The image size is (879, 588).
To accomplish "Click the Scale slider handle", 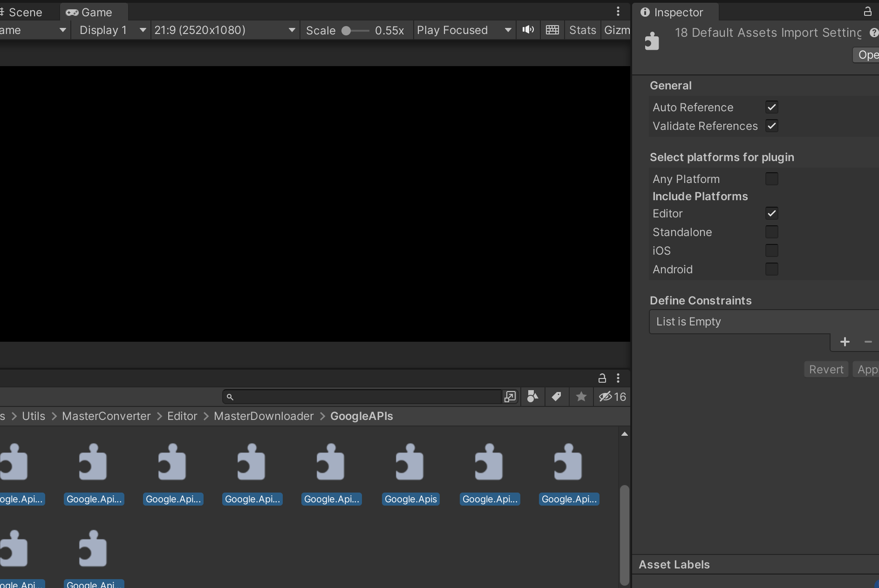I will tap(346, 31).
